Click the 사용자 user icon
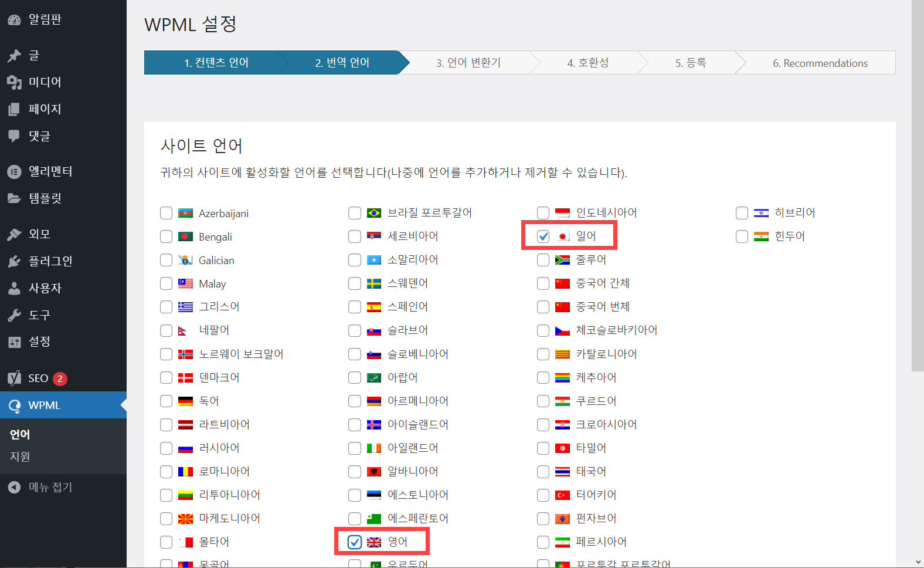Screen dimensions: 924x568 coord(14,289)
